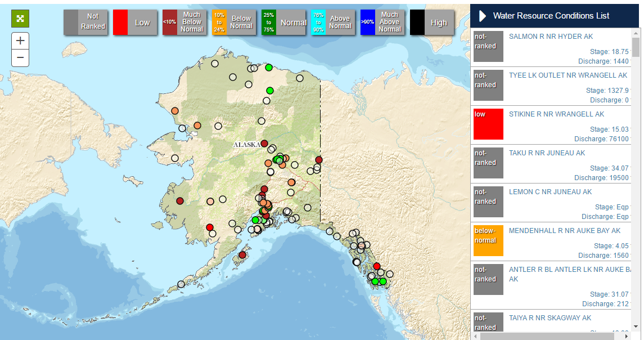Open the STIKINE R NR WRANGELL AK link
The height and width of the screenshot is (340, 644).
click(556, 114)
